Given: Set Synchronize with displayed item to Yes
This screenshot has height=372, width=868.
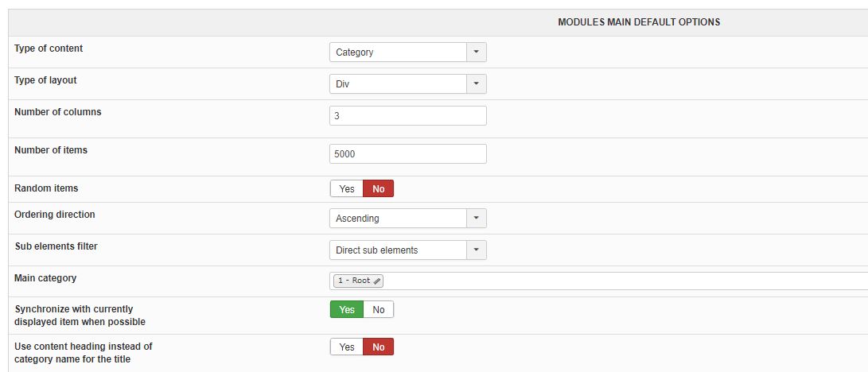Looking at the screenshot, I should coord(347,310).
